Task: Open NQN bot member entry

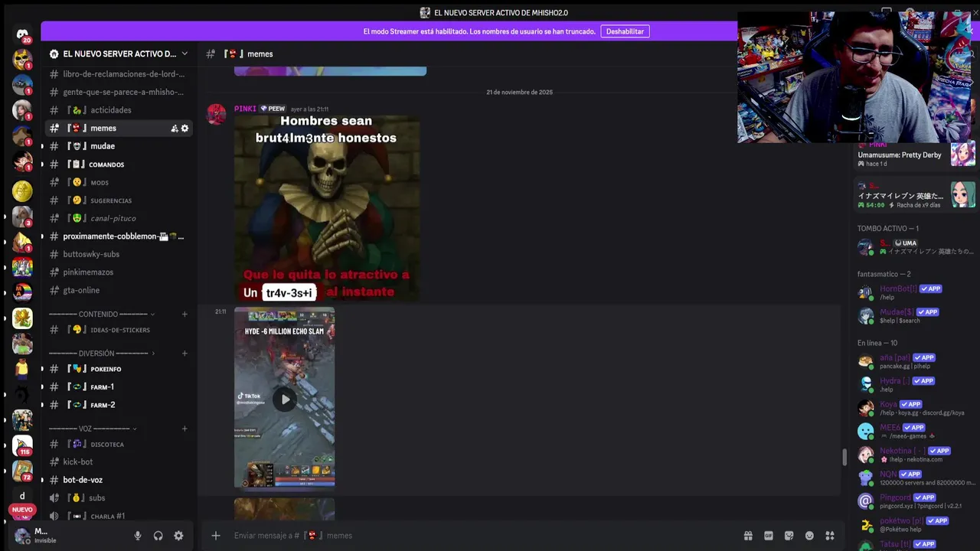Action: (x=916, y=478)
